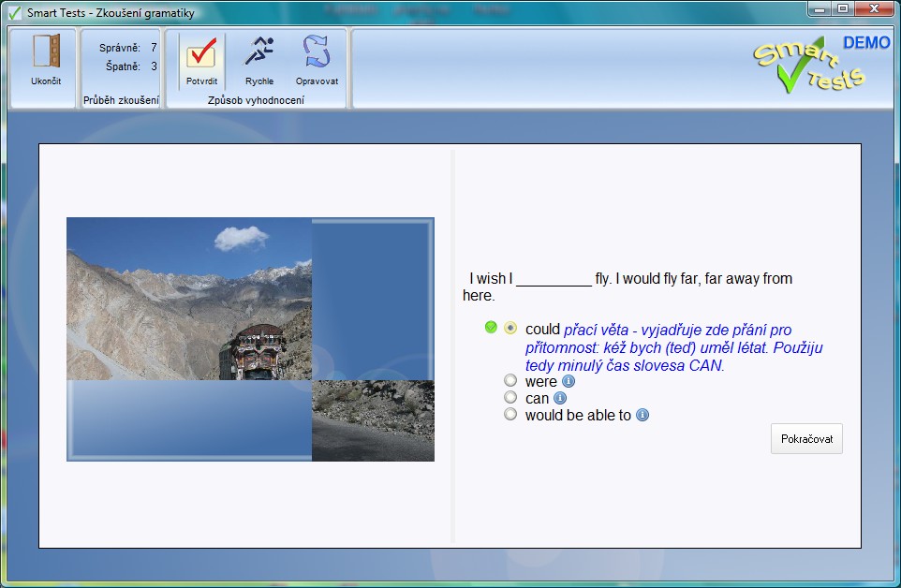
Task: Click the green correct-answer indicator
Action: [491, 327]
